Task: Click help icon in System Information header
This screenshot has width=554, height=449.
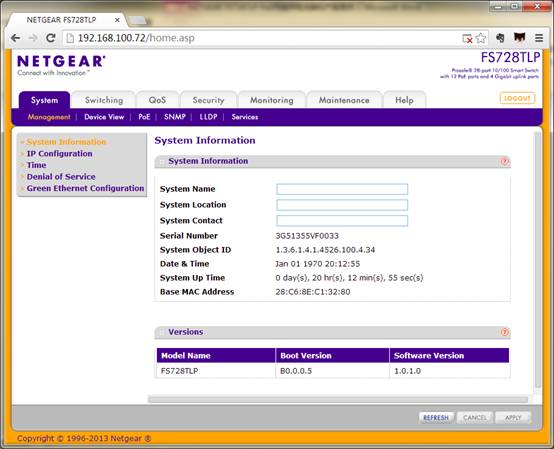Action: (x=505, y=161)
